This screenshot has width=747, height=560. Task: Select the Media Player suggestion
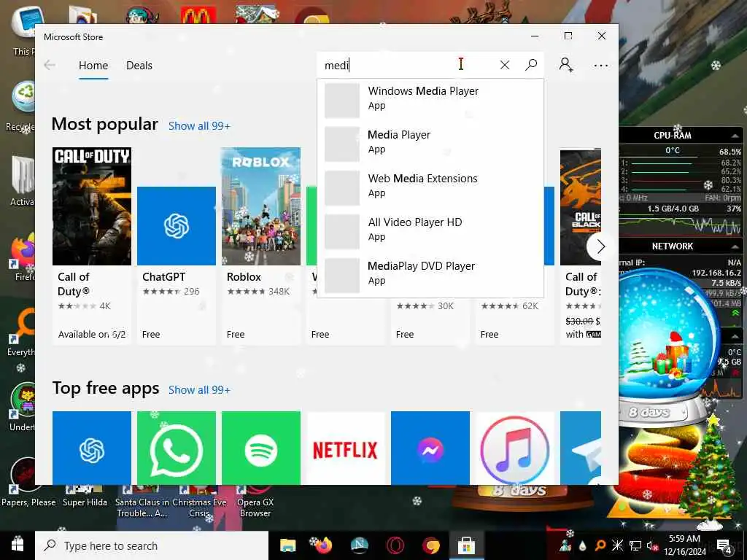click(430, 144)
